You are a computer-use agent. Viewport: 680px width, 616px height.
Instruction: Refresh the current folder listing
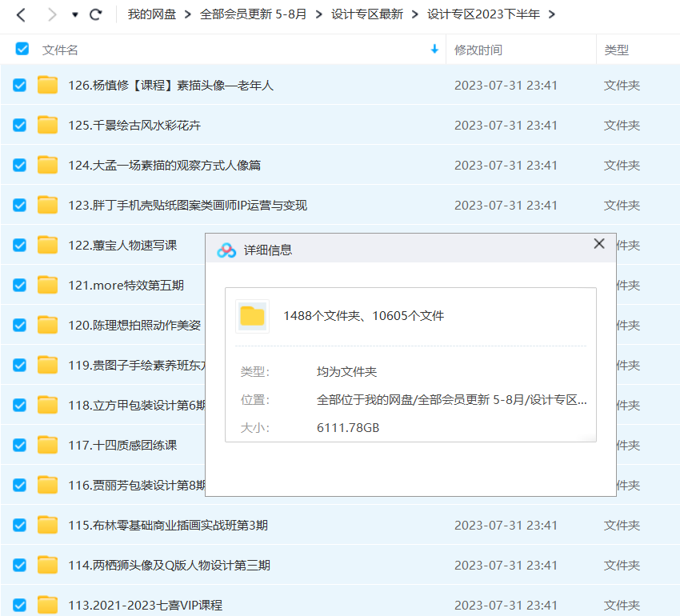click(x=96, y=14)
